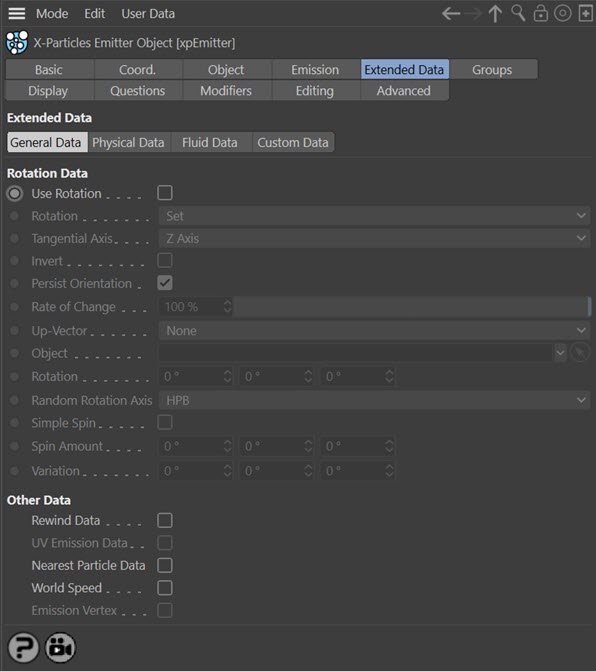Go back with the left arrow icon
Image resolution: width=596 pixels, height=671 pixels.
[x=451, y=14]
